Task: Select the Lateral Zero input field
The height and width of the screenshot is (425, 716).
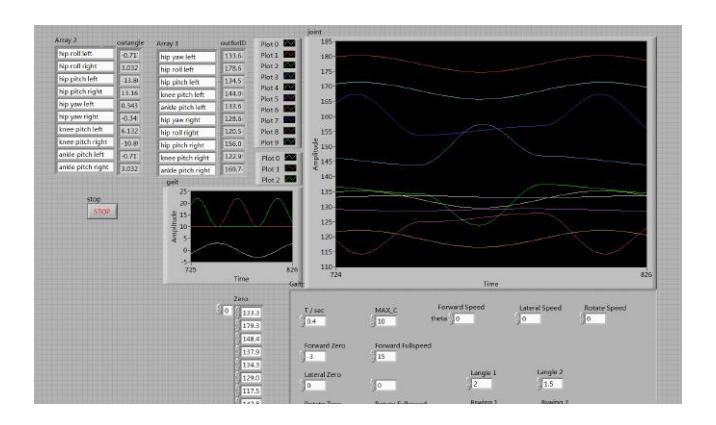Action: click(x=316, y=386)
